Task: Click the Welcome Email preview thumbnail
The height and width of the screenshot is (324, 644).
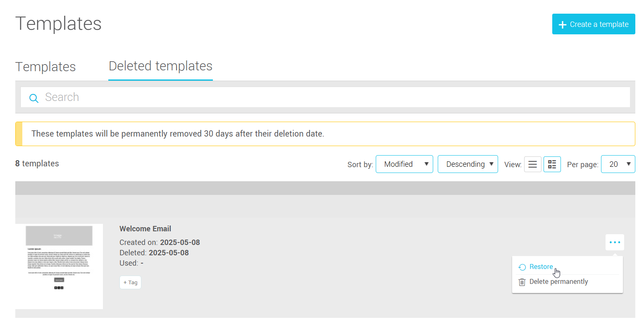Action: (59, 266)
